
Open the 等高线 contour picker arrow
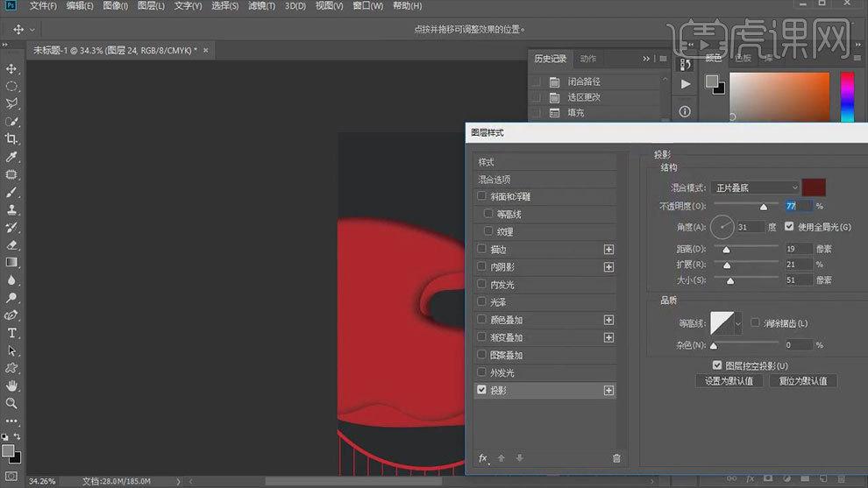(x=738, y=323)
